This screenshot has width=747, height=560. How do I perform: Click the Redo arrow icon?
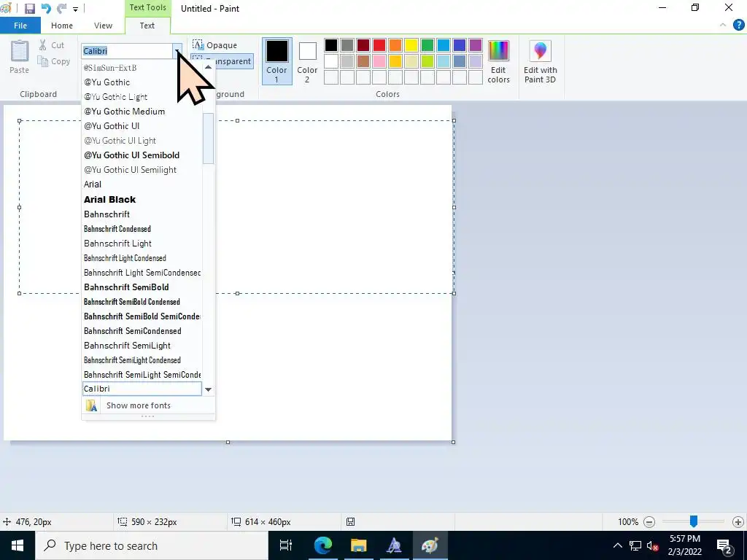coord(61,9)
